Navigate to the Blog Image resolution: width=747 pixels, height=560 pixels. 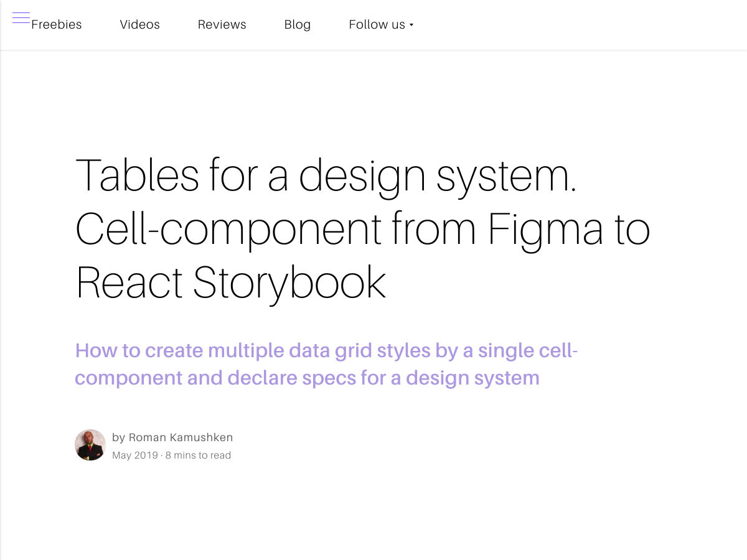(x=297, y=25)
